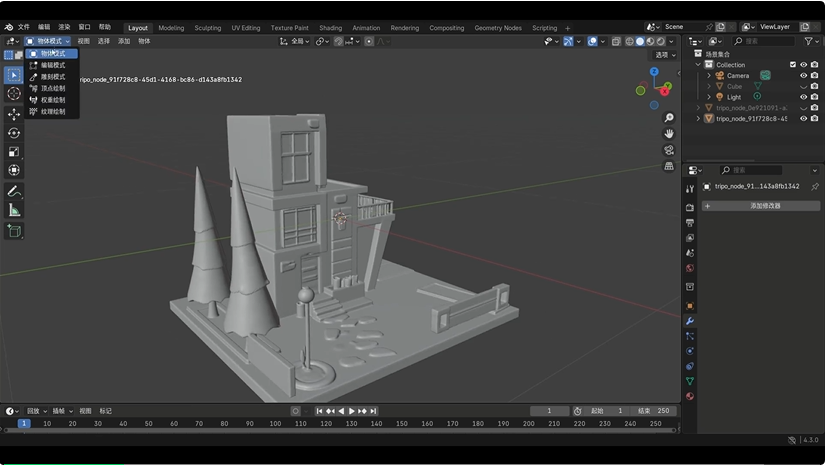Image resolution: width=829 pixels, height=466 pixels.
Task: Open the Object Data green triangle tab
Action: point(689,381)
